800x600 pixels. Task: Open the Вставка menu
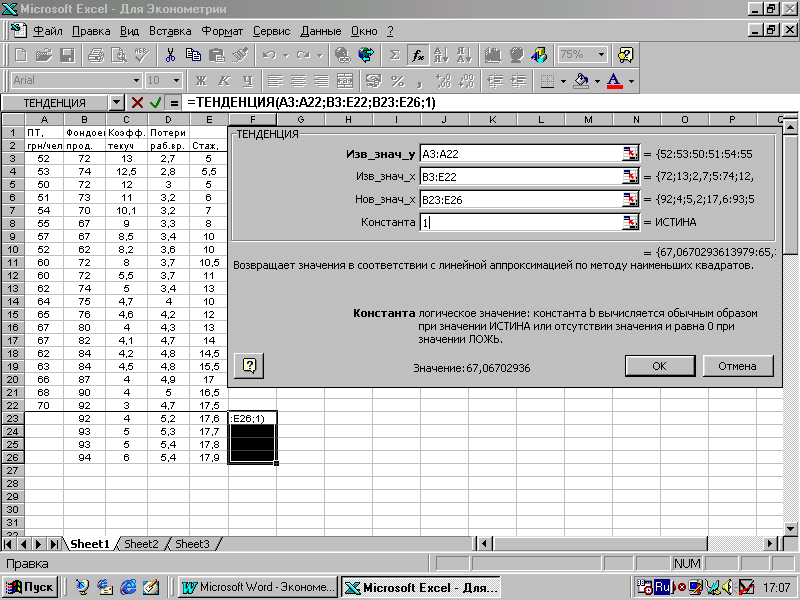click(169, 31)
